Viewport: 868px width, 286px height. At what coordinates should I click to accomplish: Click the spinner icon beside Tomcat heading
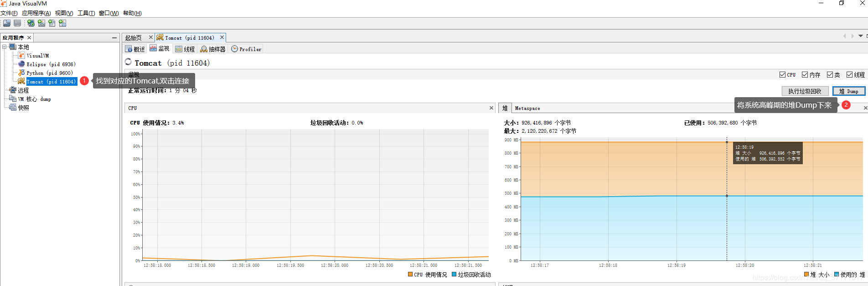tap(129, 62)
